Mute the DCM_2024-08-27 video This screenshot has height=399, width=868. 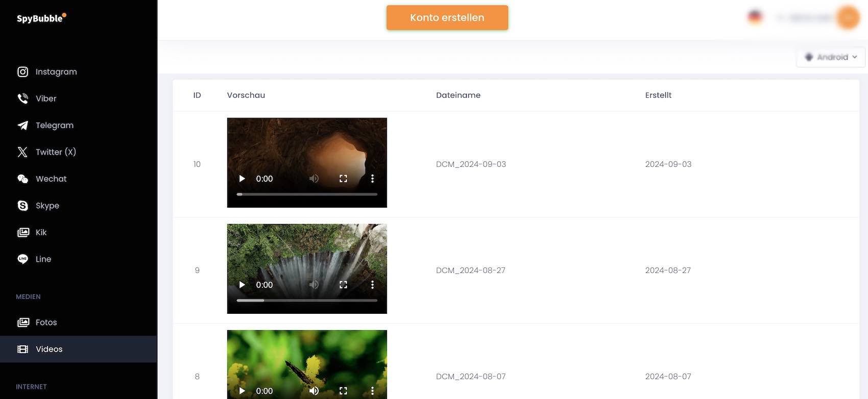314,285
